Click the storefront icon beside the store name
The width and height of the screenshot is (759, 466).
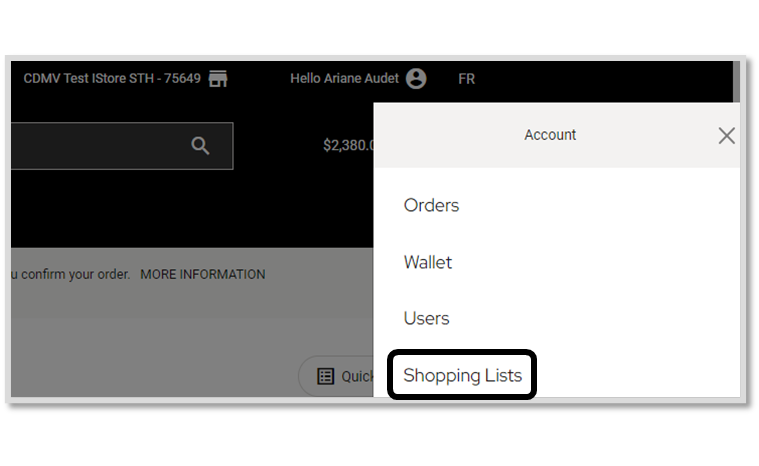click(x=218, y=78)
